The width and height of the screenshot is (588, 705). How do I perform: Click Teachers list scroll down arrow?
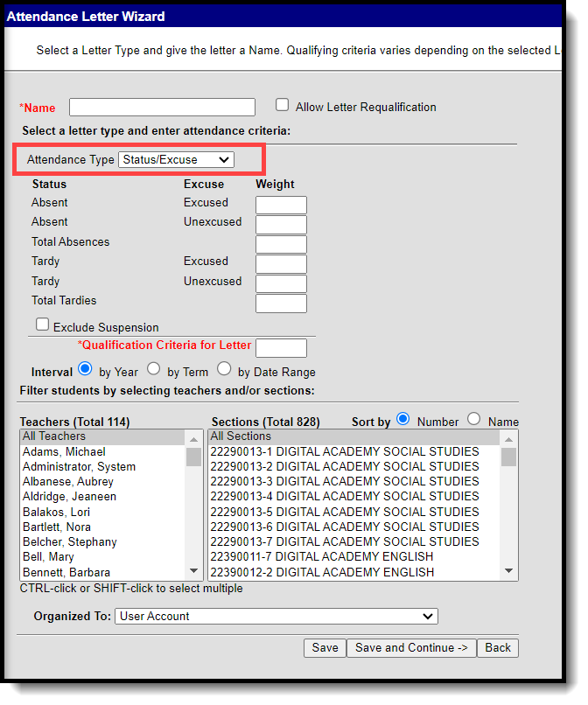(x=194, y=571)
